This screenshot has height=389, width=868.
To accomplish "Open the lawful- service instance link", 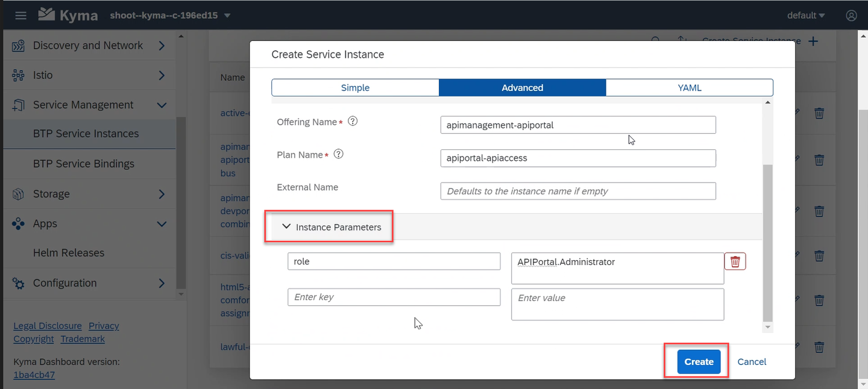I will [x=235, y=346].
